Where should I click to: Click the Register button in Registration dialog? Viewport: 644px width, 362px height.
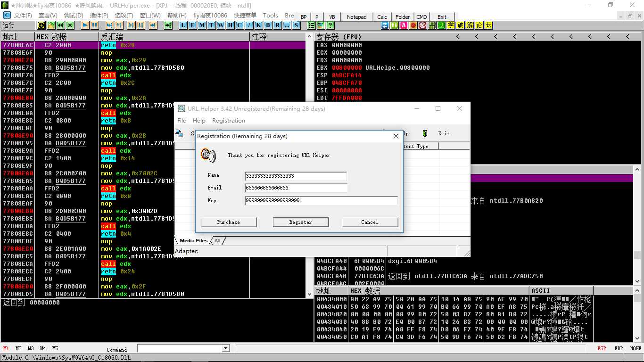(301, 222)
